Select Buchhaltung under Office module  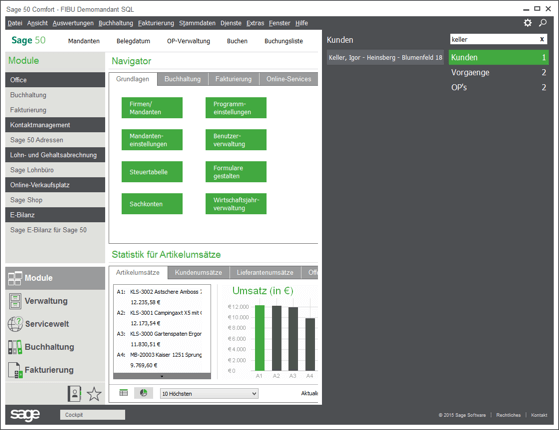coord(55,95)
